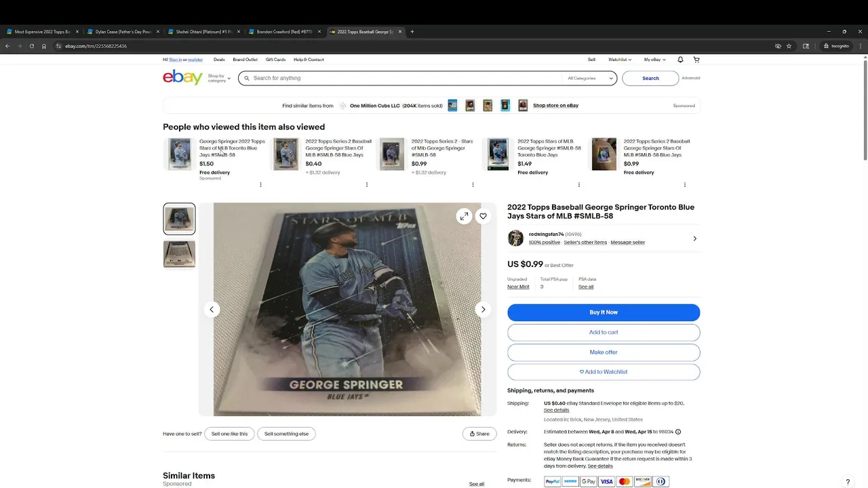Click the Visa payment icon
Viewport: 868px width, 488px height.
pyautogui.click(x=606, y=482)
